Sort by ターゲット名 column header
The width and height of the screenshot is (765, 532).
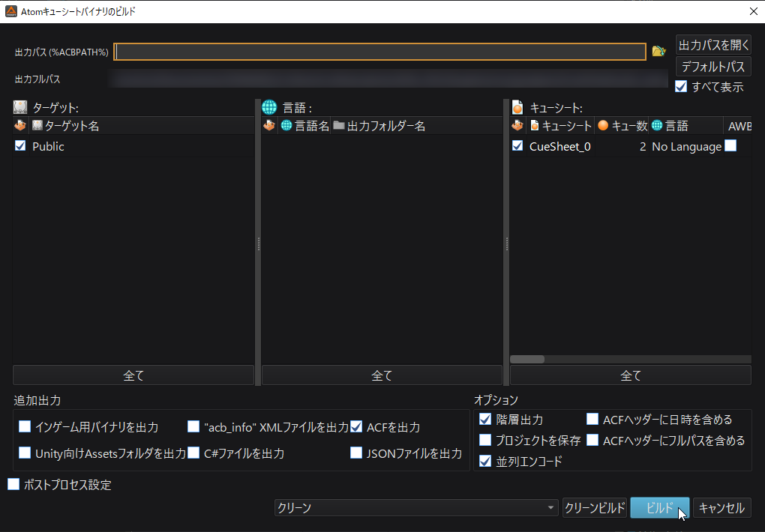[142, 126]
